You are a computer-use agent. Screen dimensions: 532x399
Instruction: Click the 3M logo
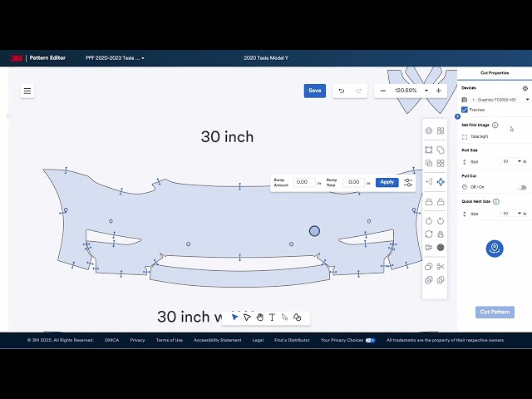17,58
